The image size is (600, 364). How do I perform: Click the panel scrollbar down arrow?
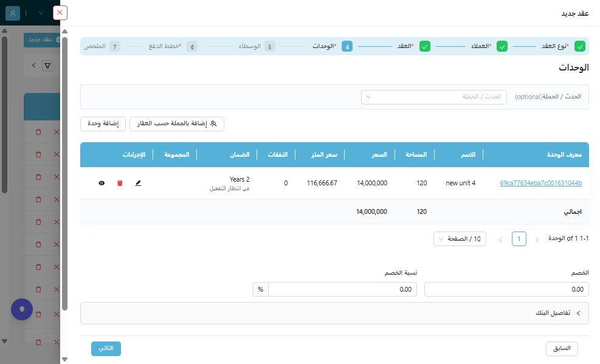64,359
